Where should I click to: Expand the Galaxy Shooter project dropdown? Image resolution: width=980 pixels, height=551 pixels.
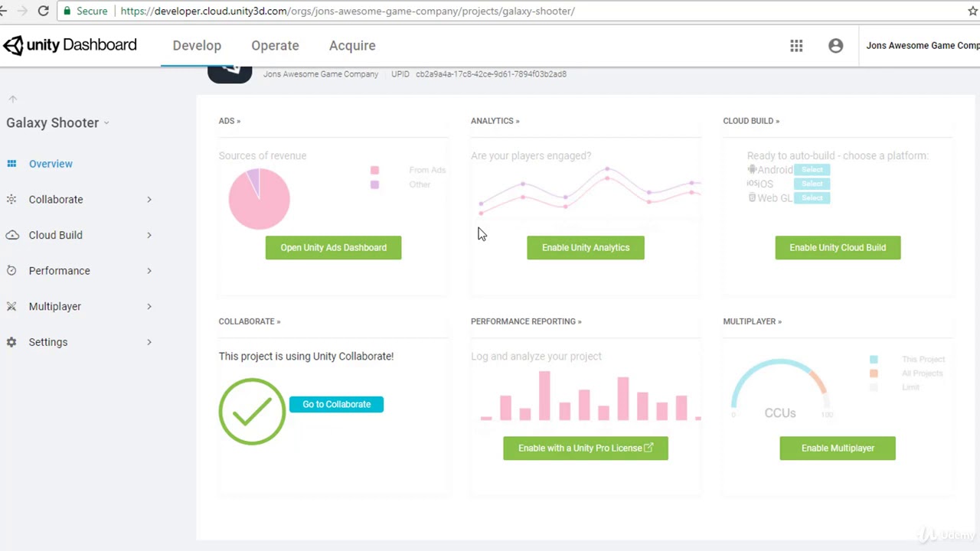pyautogui.click(x=106, y=122)
